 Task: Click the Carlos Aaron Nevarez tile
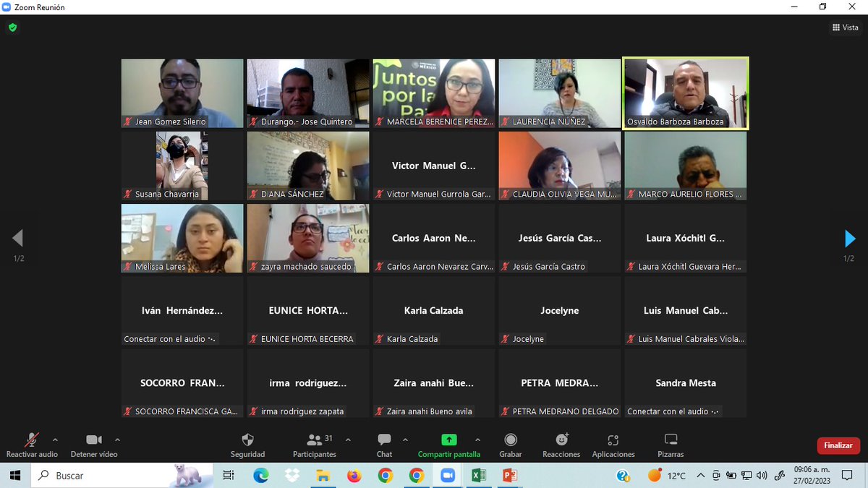click(x=434, y=238)
